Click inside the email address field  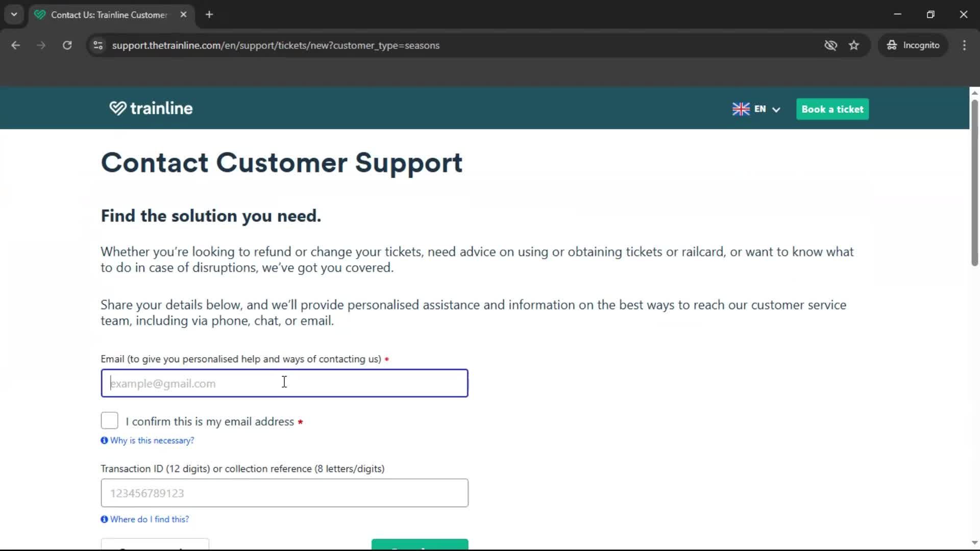[x=284, y=383]
